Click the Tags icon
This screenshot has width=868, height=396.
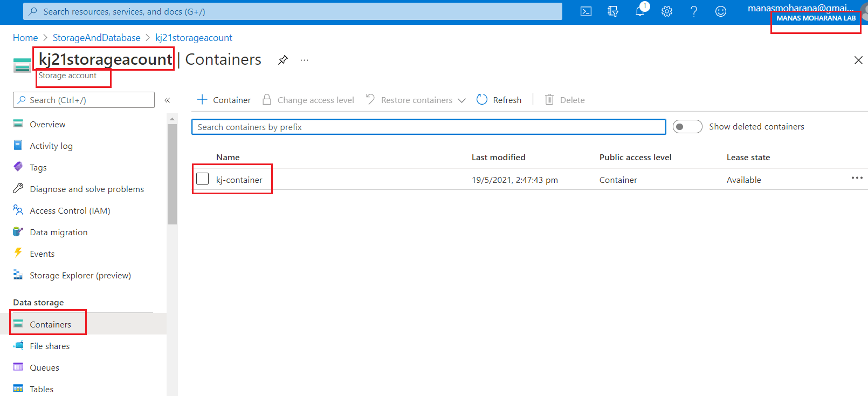click(x=18, y=167)
